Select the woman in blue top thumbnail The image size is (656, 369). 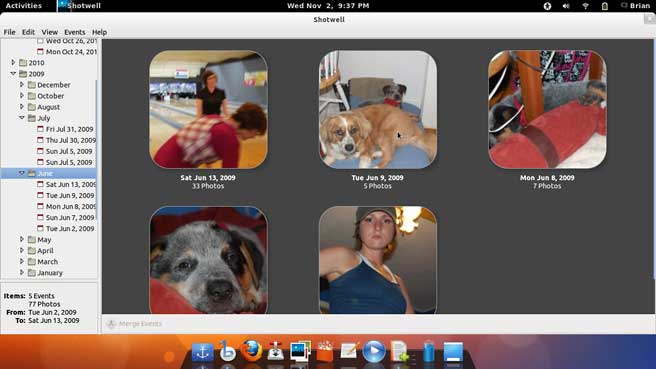[x=378, y=260]
